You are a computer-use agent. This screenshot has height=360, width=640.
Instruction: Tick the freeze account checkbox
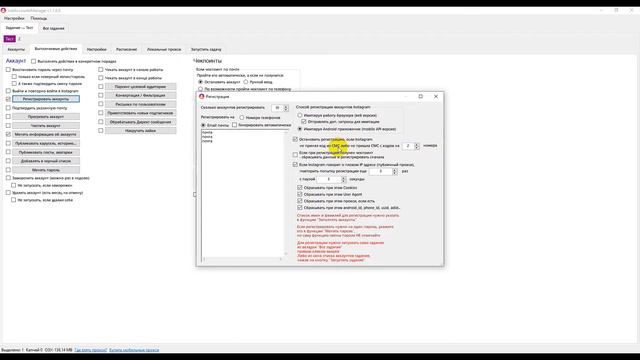(x=8, y=178)
